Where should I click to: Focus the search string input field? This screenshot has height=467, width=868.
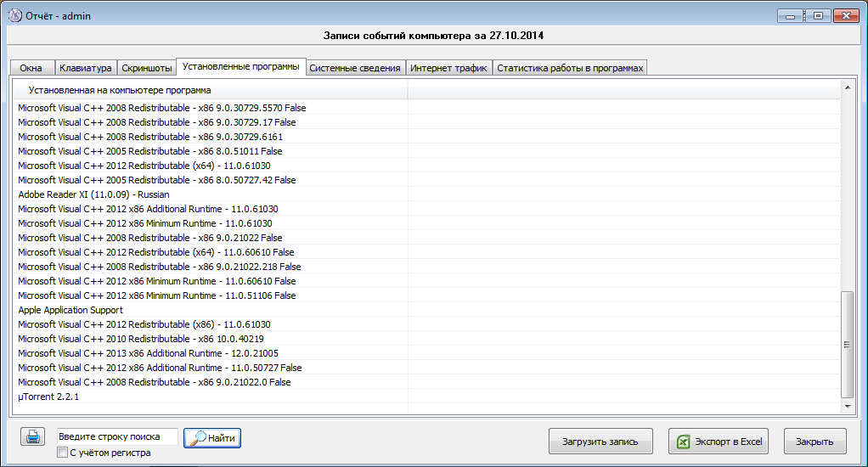pyautogui.click(x=117, y=436)
